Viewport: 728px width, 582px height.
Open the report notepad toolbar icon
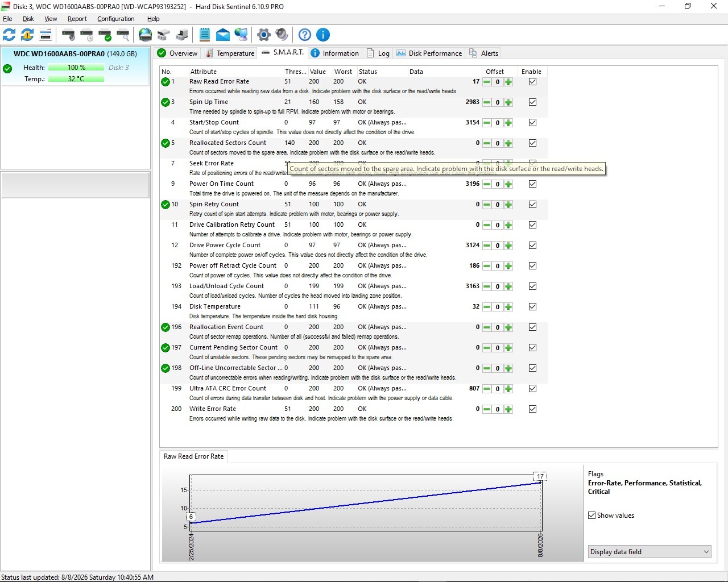(x=205, y=35)
